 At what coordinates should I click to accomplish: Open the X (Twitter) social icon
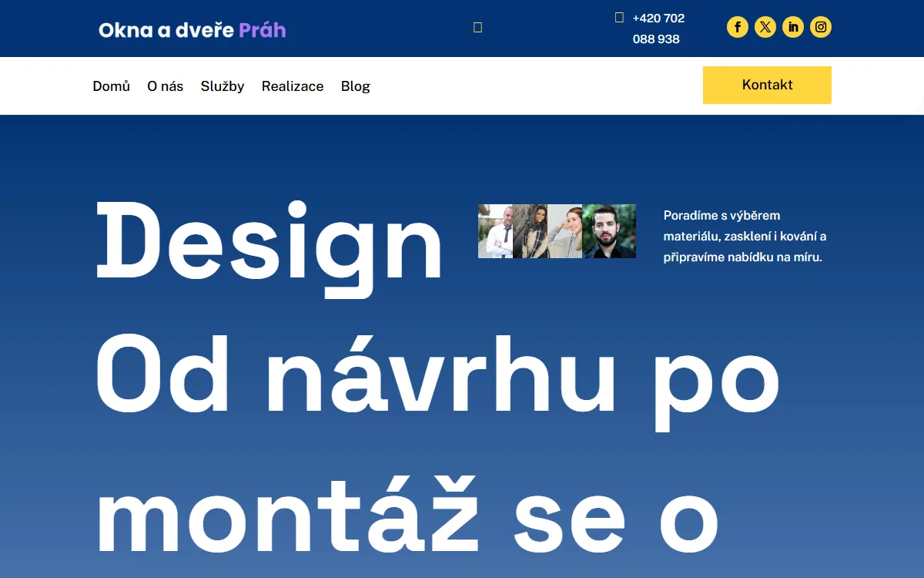click(x=765, y=28)
